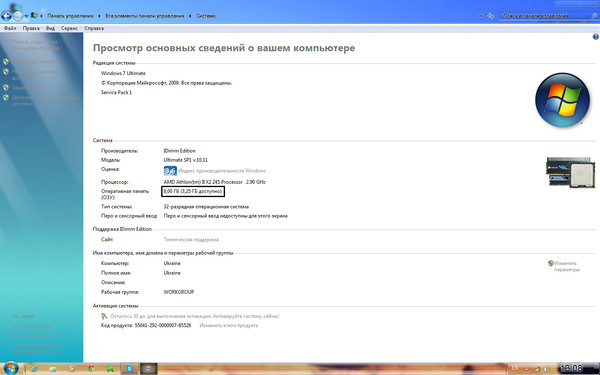The image size is (600, 375).
Task: Launch Windows Media Player from taskbar
Action: (72, 369)
